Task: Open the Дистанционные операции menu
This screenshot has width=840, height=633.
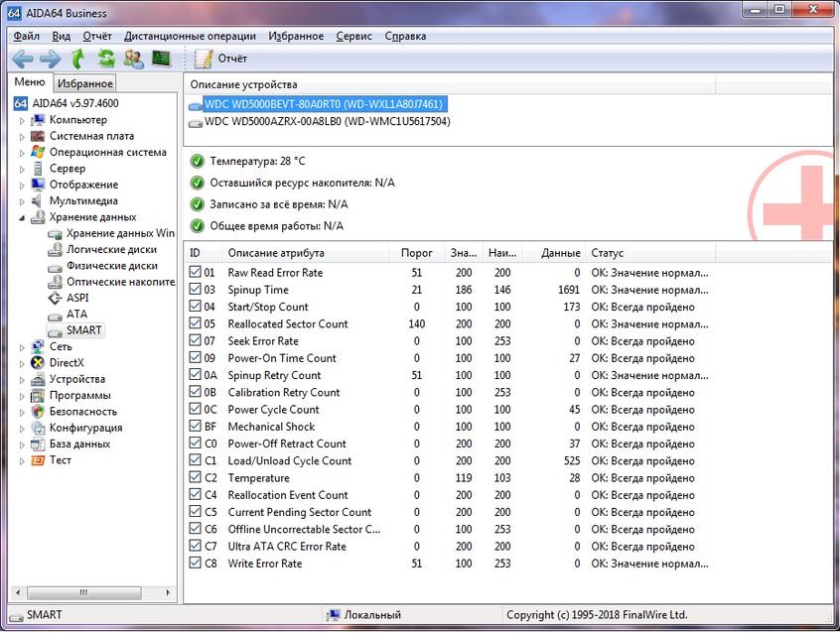Action: (190, 36)
